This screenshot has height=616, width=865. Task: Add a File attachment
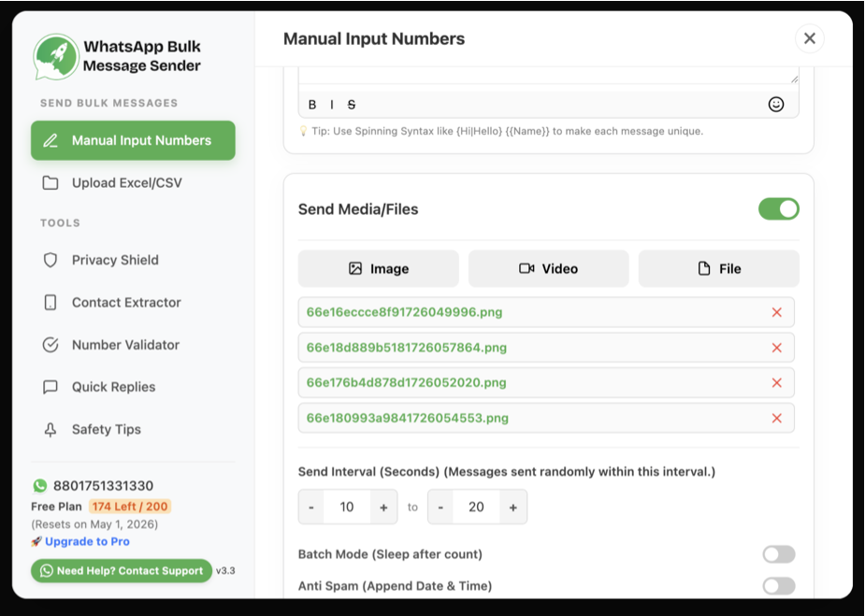(719, 268)
